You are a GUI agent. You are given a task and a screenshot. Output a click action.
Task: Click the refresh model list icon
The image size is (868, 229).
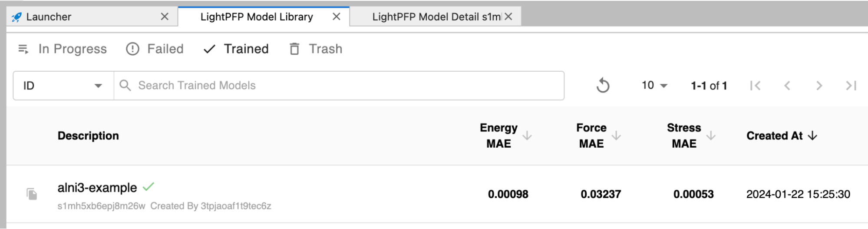pyautogui.click(x=603, y=86)
